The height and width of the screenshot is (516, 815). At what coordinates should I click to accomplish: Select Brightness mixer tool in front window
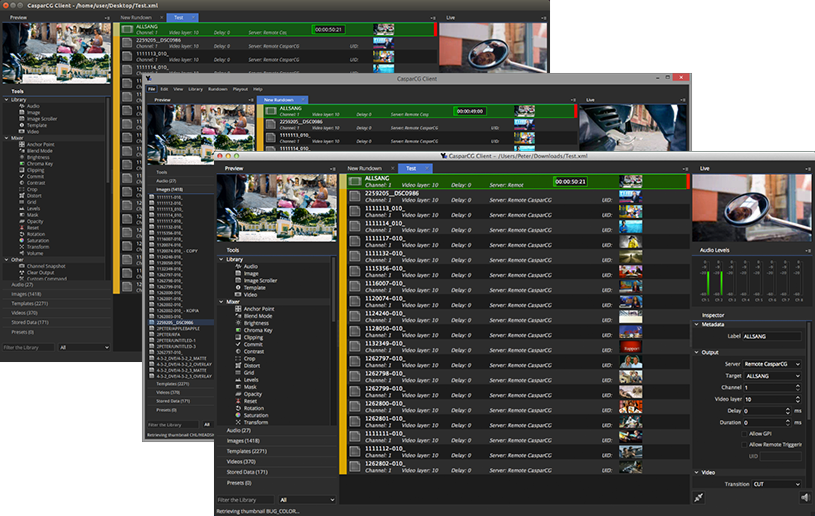[252, 323]
